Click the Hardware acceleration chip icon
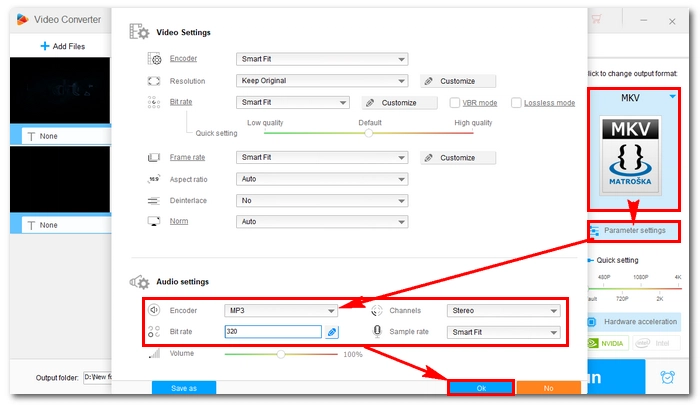This screenshot has width=700, height=405. tap(592, 322)
